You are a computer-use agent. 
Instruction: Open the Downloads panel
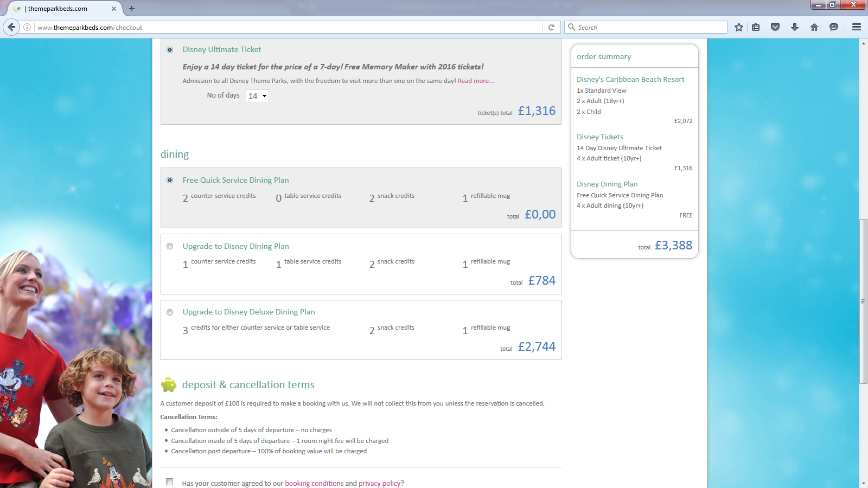(795, 27)
